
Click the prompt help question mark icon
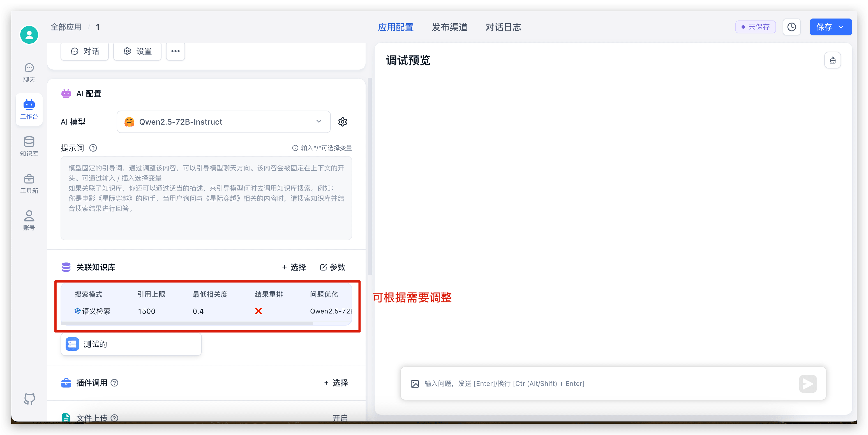click(93, 148)
